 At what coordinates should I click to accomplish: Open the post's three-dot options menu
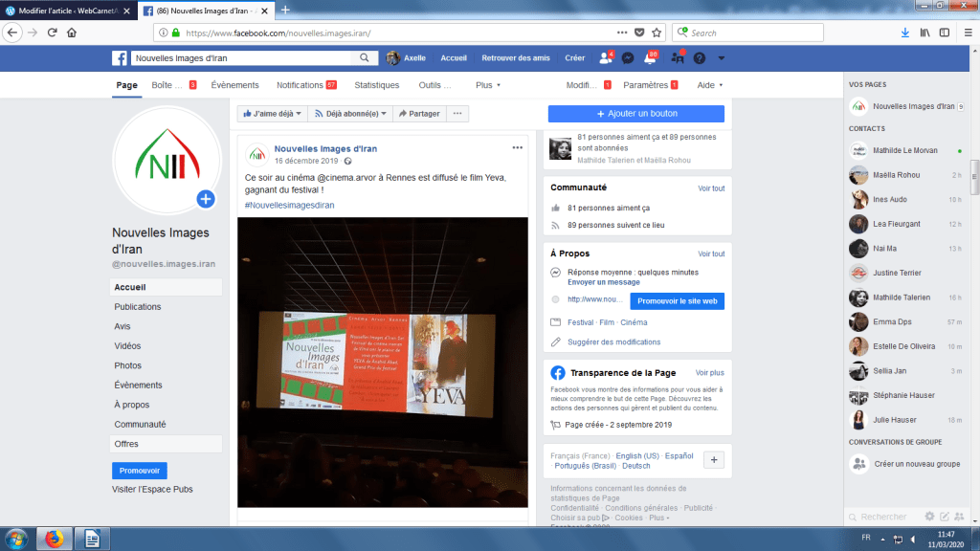(518, 148)
